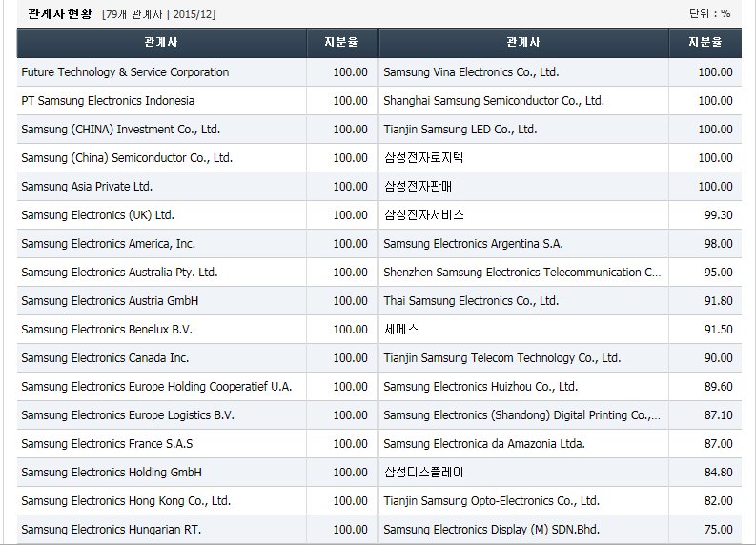Image resolution: width=756 pixels, height=545 pixels.
Task: Click the 삼성디스플레이 entry
Action: [424, 473]
